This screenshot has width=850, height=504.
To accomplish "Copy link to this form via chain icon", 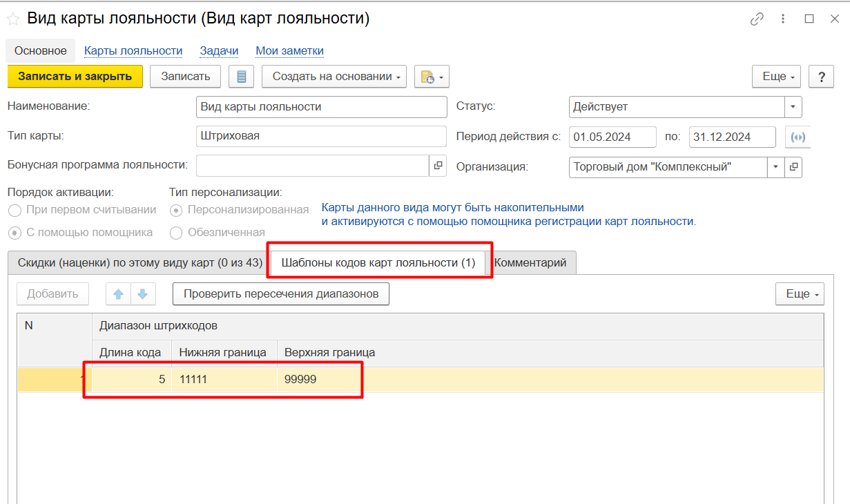I will [x=757, y=19].
